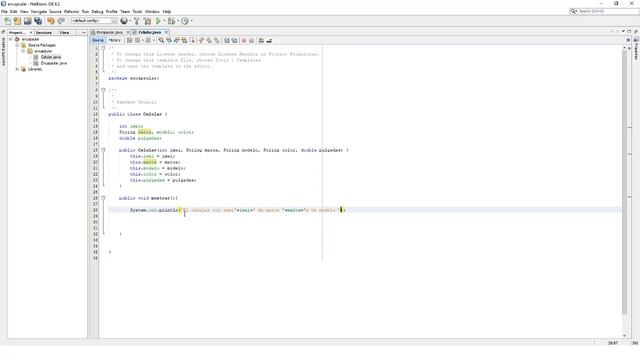The image size is (640, 360).
Task: Switch to the Files panel tab
Action: [x=64, y=32]
